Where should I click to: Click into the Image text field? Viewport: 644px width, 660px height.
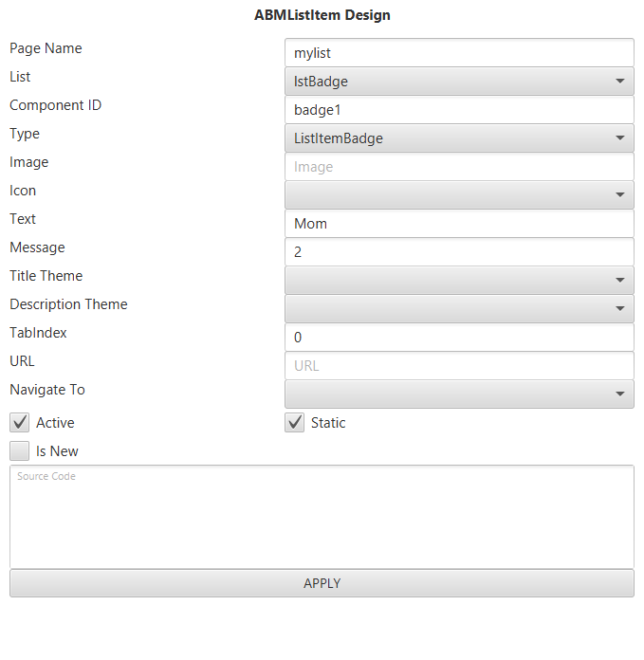click(x=459, y=167)
